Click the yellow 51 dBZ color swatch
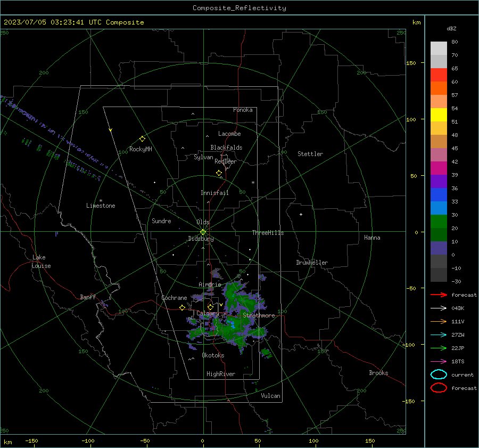The image size is (479, 448). click(439, 115)
